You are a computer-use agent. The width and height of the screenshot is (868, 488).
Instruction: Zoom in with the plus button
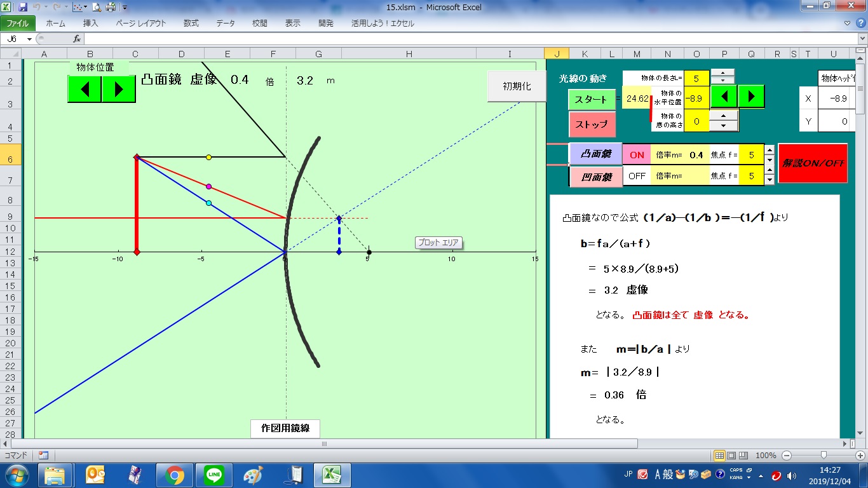[859, 456]
